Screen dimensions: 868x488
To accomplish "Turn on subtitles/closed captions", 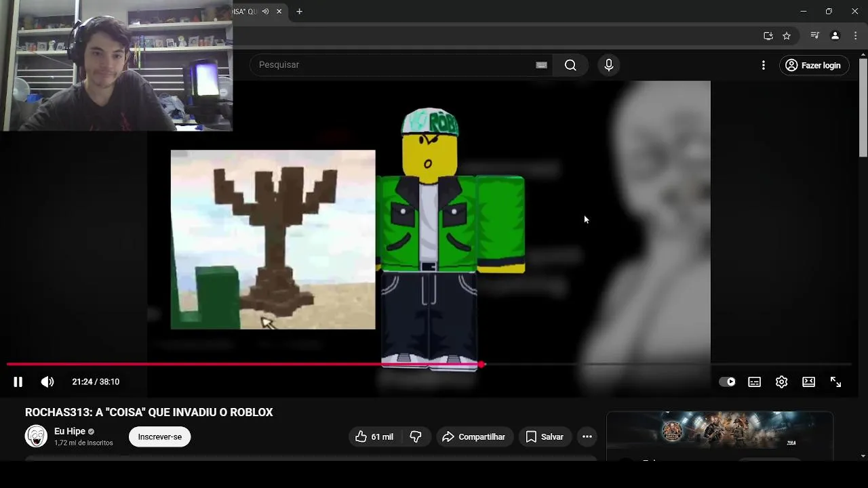I will pyautogui.click(x=754, y=382).
